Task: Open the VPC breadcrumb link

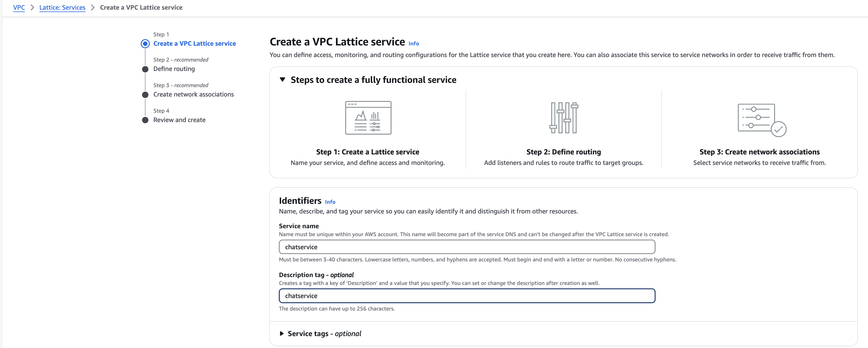Action: point(19,7)
